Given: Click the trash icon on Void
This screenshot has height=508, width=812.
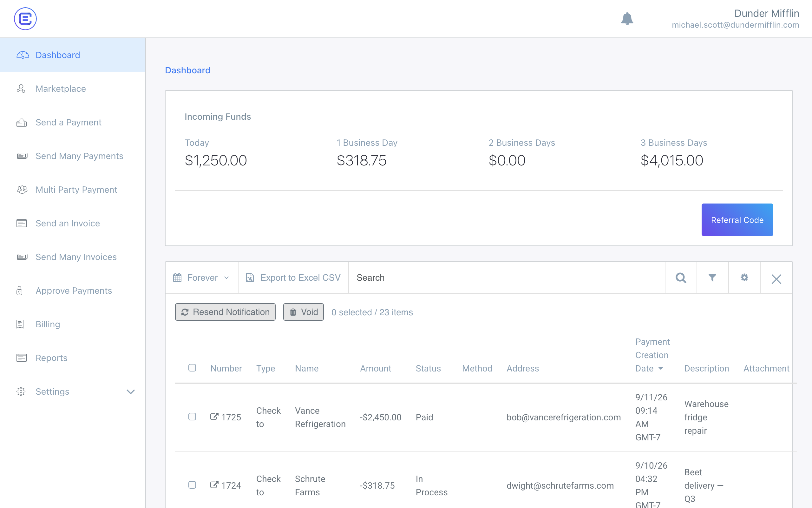Looking at the screenshot, I should point(293,312).
